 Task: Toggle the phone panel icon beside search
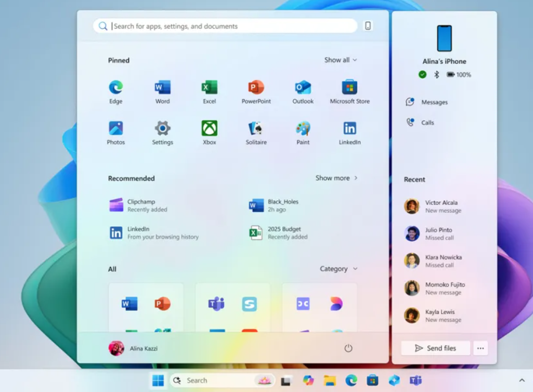[x=368, y=26]
